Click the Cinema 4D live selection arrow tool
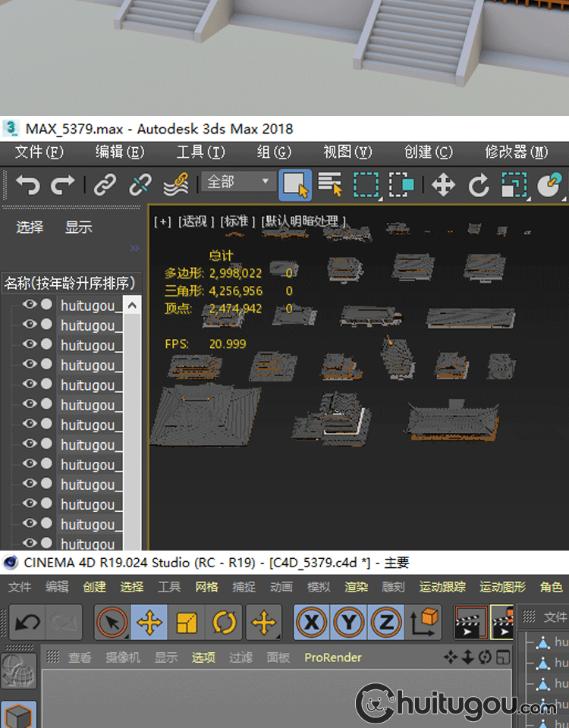 point(112,623)
